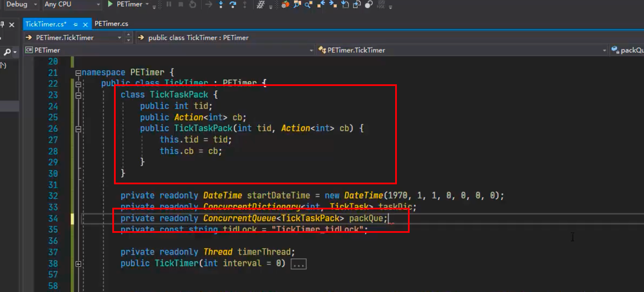644x292 pixels.
Task: Click the Step Out icon
Action: coord(245,4)
